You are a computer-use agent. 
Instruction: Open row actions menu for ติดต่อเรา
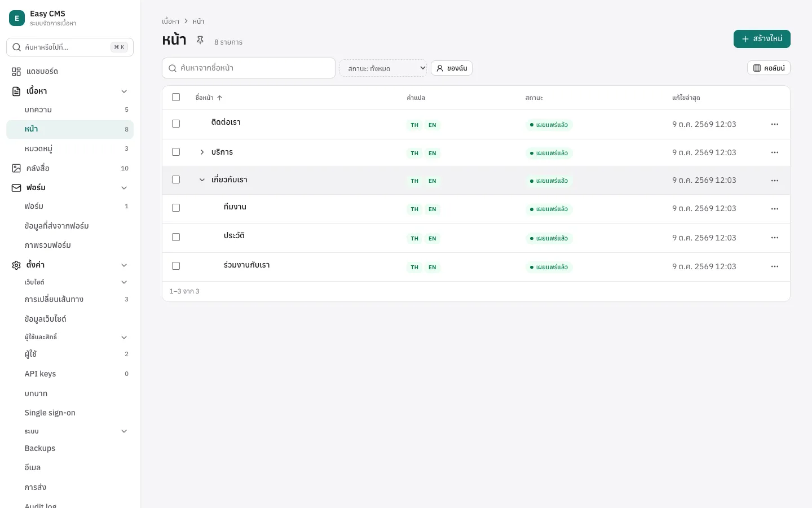pos(775,124)
